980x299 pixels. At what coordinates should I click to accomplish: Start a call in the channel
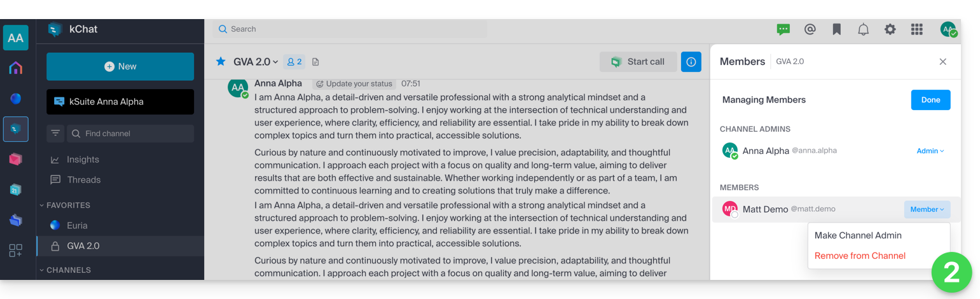(638, 62)
